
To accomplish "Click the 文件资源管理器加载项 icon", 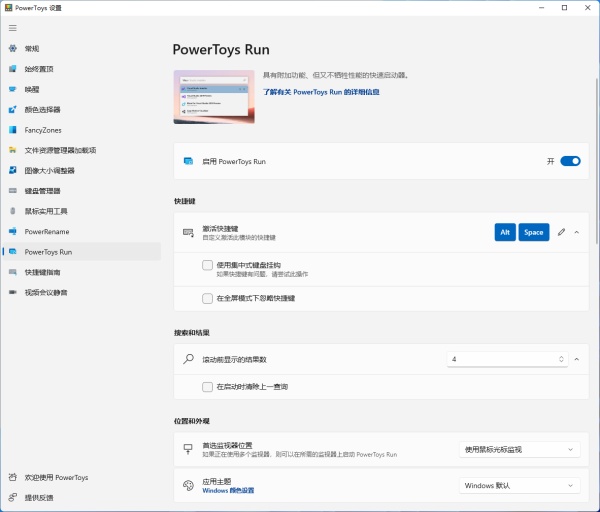I will point(13,150).
